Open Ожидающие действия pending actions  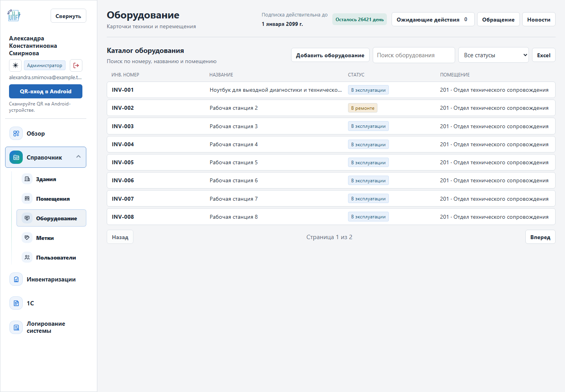[433, 19]
